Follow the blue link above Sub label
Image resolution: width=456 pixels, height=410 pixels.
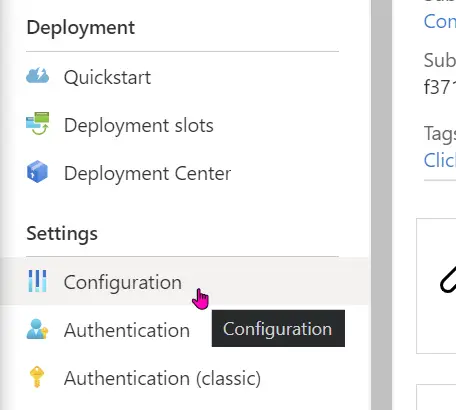click(440, 21)
